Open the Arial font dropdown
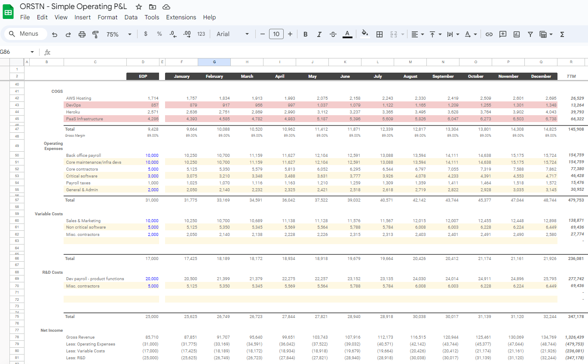Image resolution: width=588 pixels, height=364 pixels. pos(233,34)
